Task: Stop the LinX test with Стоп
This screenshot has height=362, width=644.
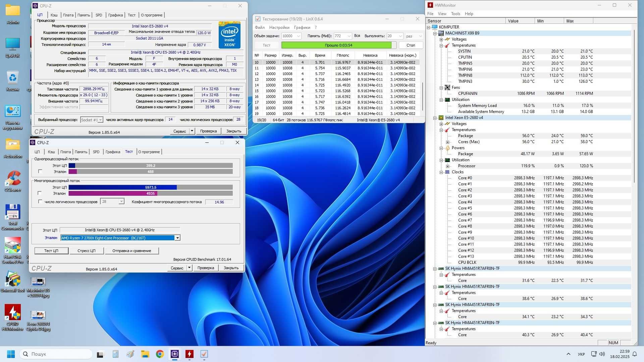Action: tap(411, 45)
